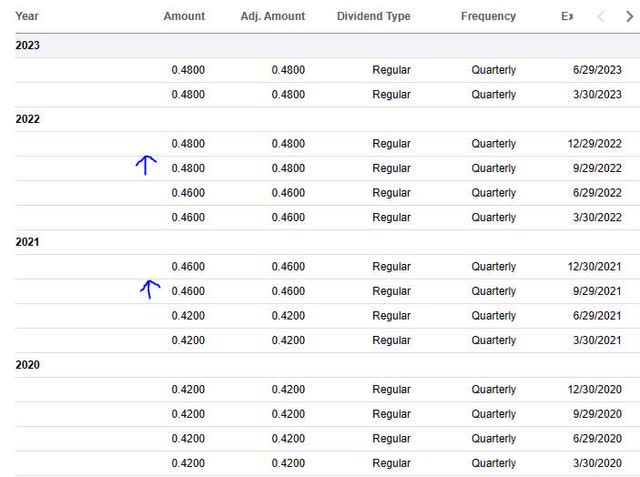Sort by the Amount column header

click(x=184, y=16)
